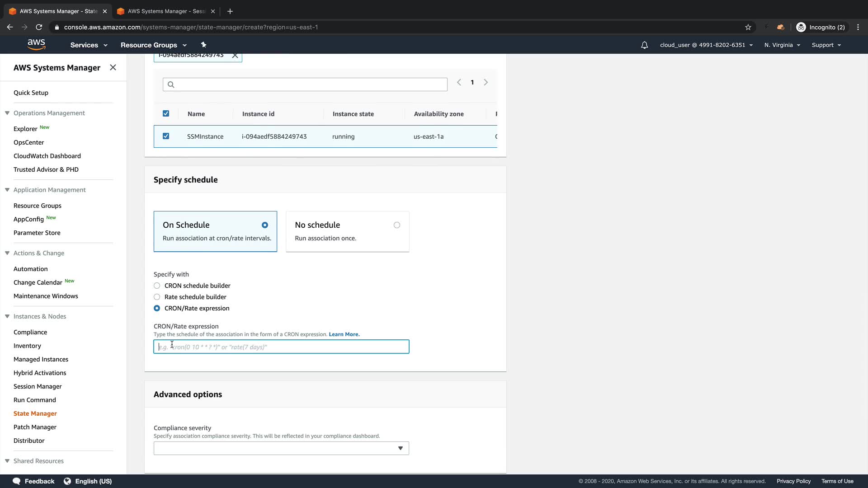Open Patch Manager in sidebar

35,427
